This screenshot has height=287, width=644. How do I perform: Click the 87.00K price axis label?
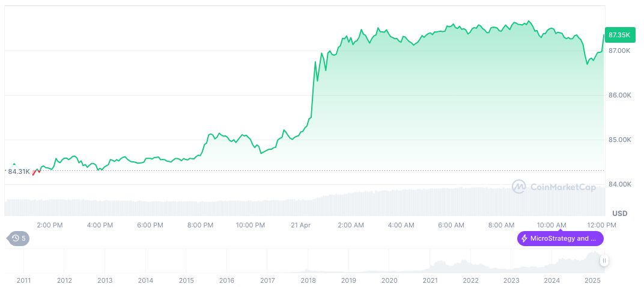coord(619,51)
